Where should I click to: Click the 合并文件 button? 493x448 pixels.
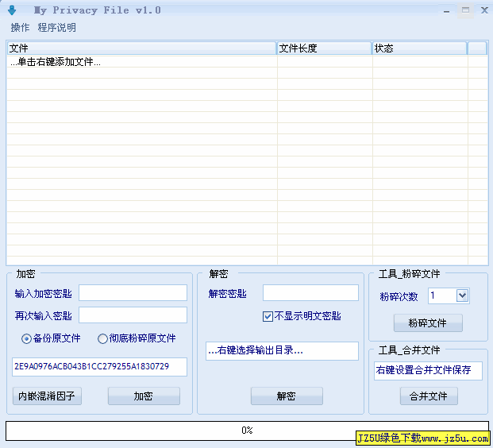click(x=429, y=396)
